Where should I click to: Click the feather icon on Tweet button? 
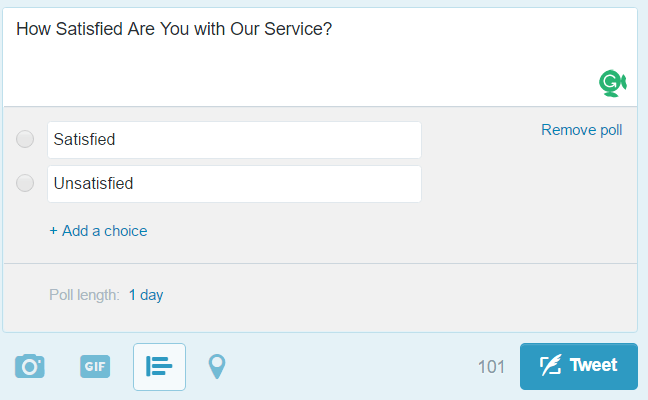pyautogui.click(x=550, y=366)
